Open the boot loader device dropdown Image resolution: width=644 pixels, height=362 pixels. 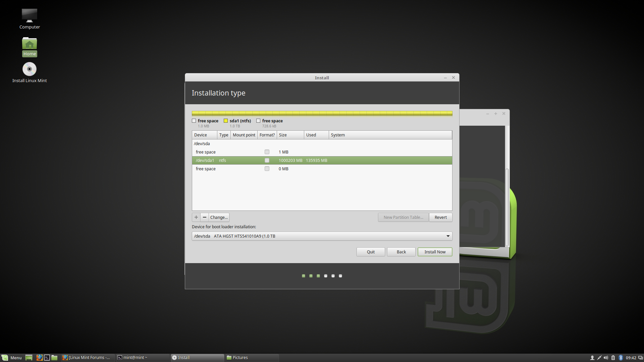pos(322,236)
